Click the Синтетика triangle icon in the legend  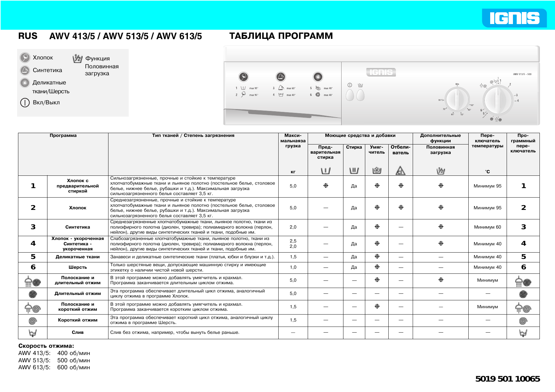tap(25, 70)
